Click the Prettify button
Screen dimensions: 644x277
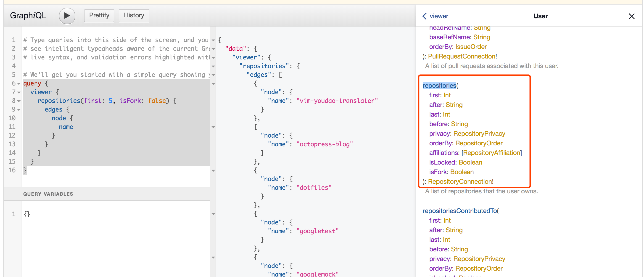pos(99,16)
